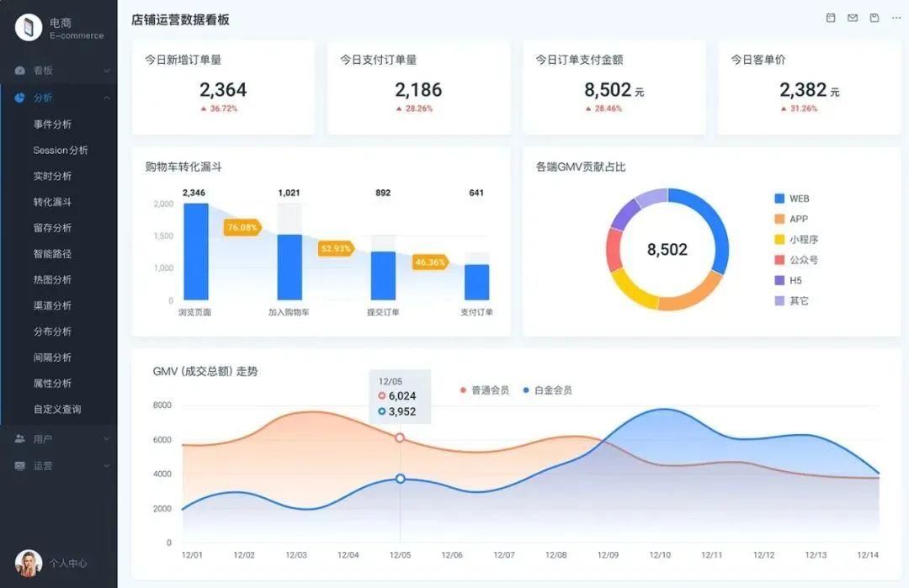Viewport: 909px width, 588px height.
Task: Toggle the H5 legend purple swatch
Action: pos(779,280)
